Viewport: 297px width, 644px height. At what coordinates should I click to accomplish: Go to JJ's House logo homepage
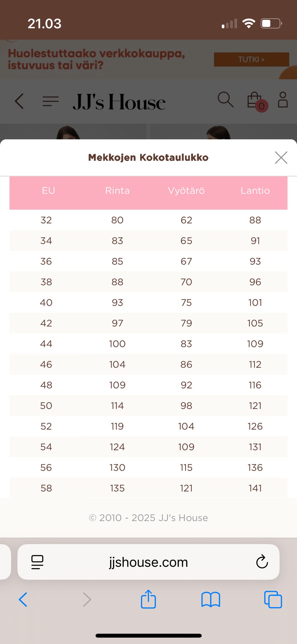(x=119, y=102)
